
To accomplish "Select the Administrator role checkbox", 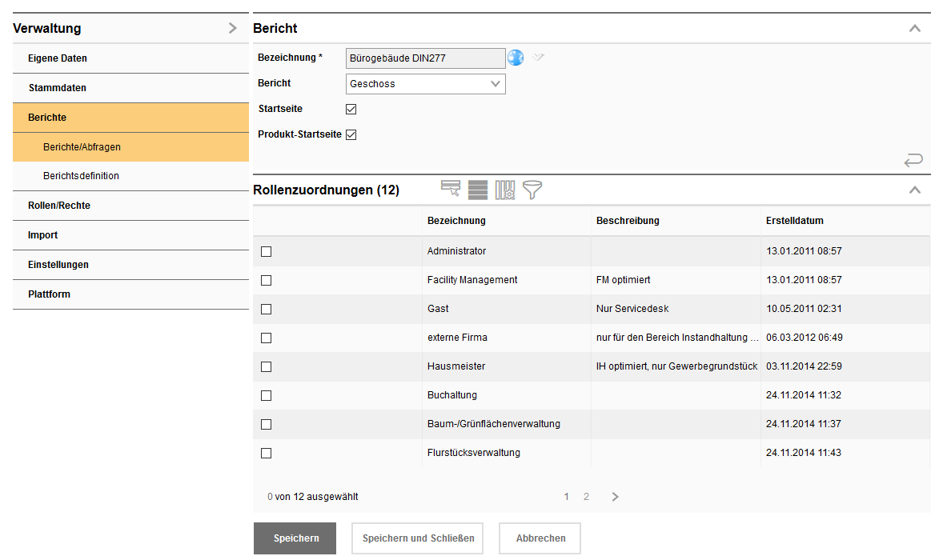I will [x=266, y=251].
